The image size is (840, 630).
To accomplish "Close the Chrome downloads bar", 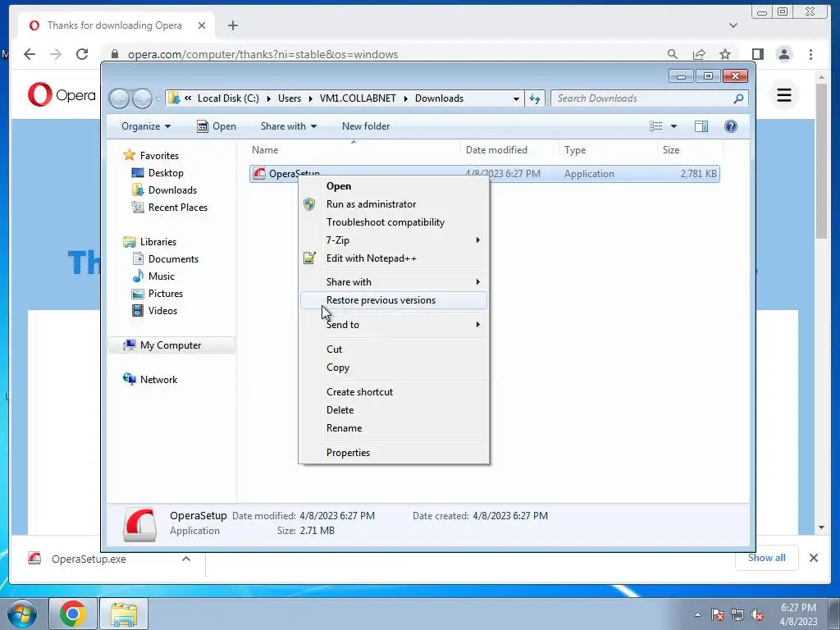I will click(813, 558).
